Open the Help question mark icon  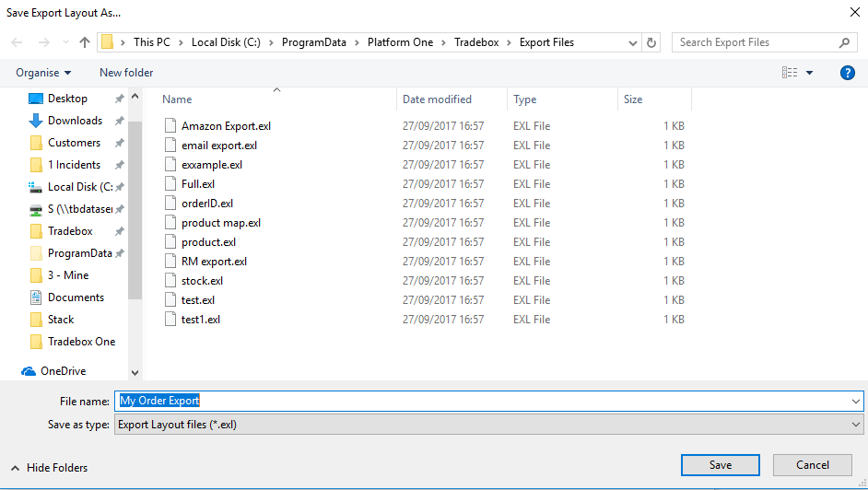847,73
